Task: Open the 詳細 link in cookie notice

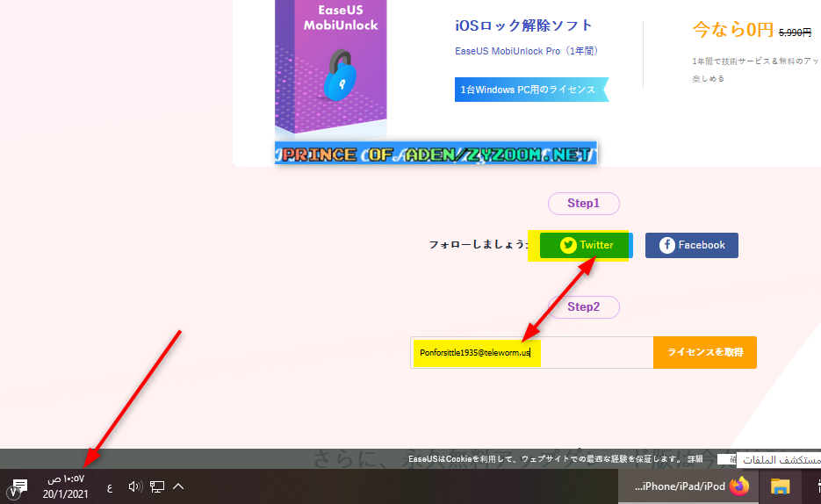Action: [695, 459]
